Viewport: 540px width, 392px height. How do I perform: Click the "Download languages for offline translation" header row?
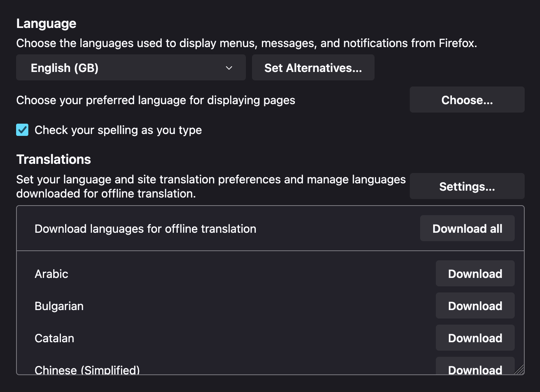[x=146, y=229]
